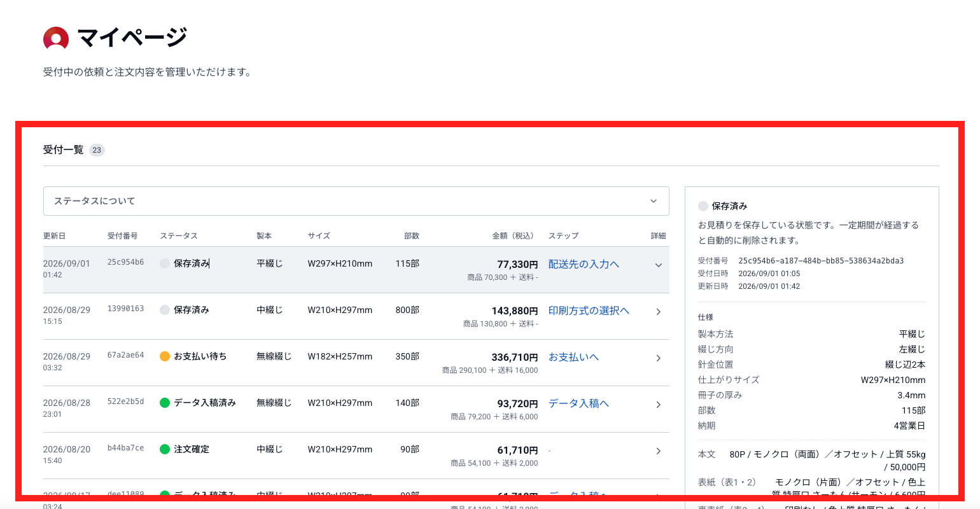Click the 金額（税込） column header
Screen dimensions: 980x509
click(x=515, y=236)
